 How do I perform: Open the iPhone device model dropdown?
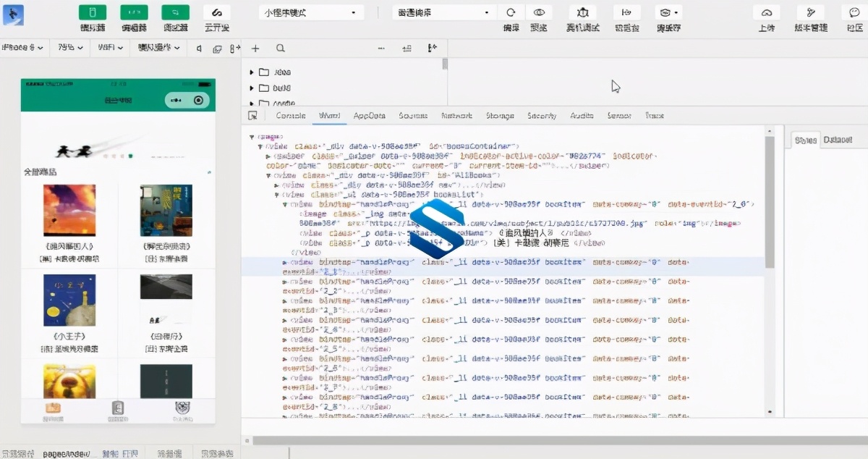(x=23, y=48)
